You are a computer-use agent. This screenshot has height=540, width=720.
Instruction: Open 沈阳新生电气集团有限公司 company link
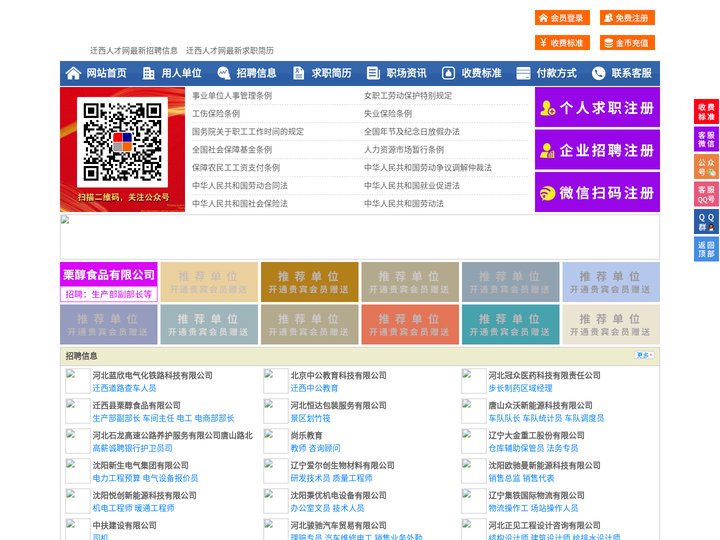tap(141, 465)
